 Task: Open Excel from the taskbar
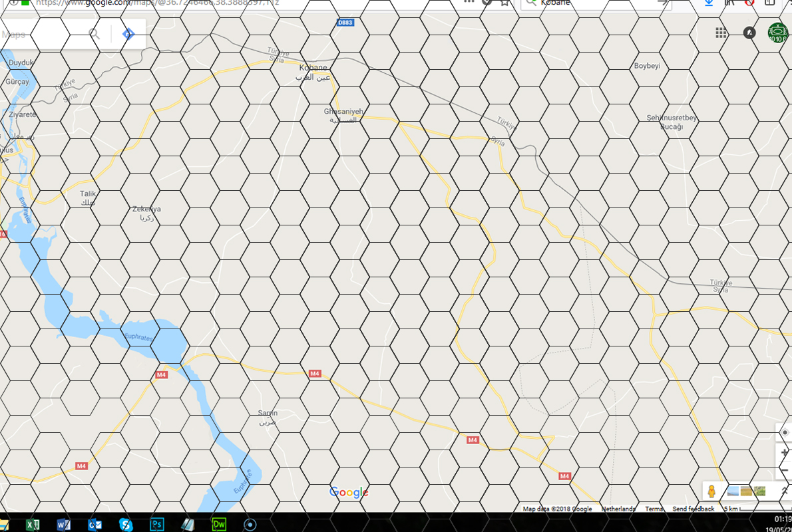(x=33, y=525)
